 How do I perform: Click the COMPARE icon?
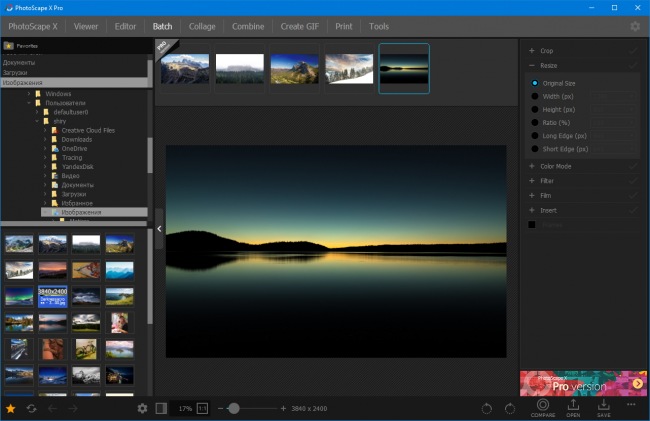(543, 408)
